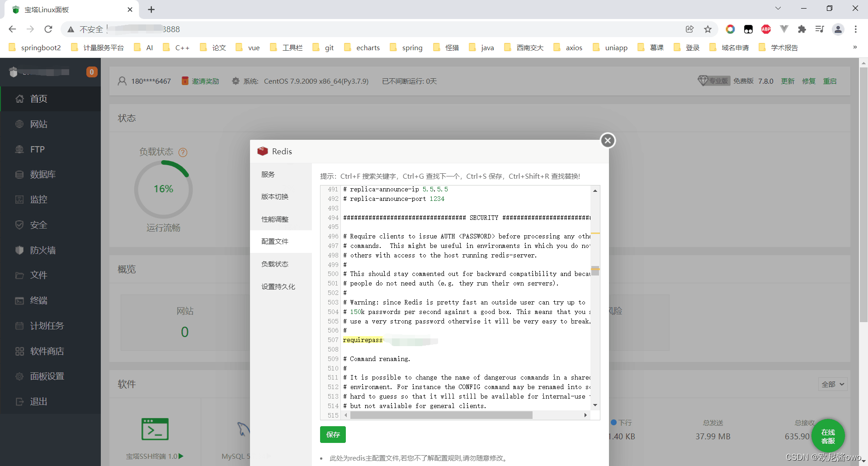Click the editor vertical scrollbar up arrow
This screenshot has height=466, width=868.
[595, 190]
